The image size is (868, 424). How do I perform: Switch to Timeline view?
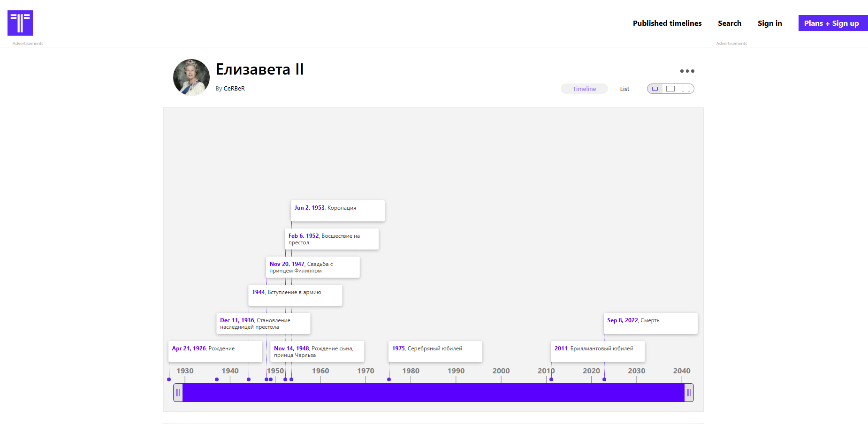(584, 89)
